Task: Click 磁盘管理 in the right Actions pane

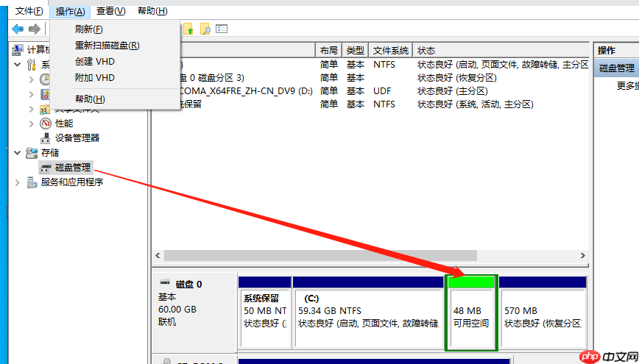Action: [617, 68]
